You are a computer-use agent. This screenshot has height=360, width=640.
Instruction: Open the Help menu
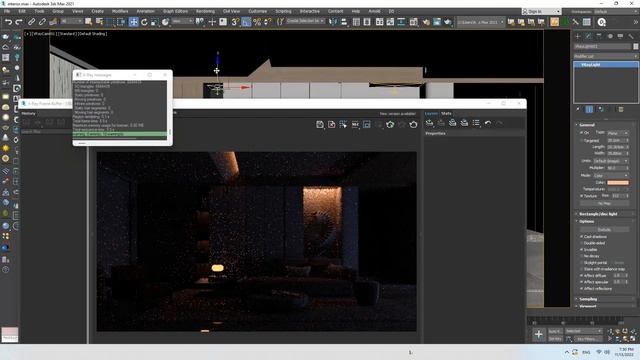click(x=356, y=11)
